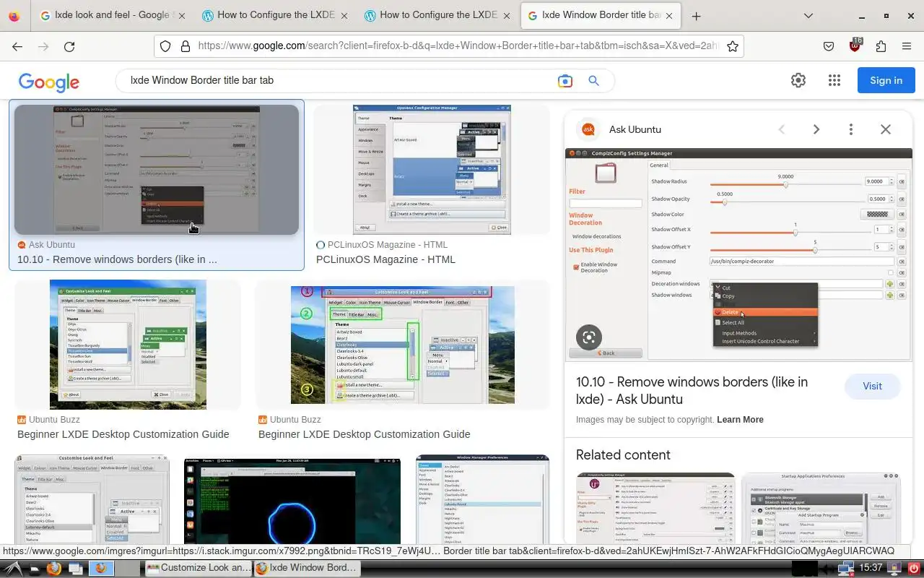Show the previous image in the preview panel

coord(781,129)
